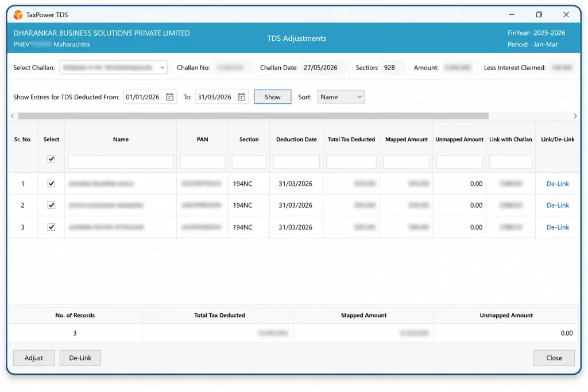Viewport: 588px width, 392px height.
Task: Open the To date calendar picker
Action: (x=241, y=97)
